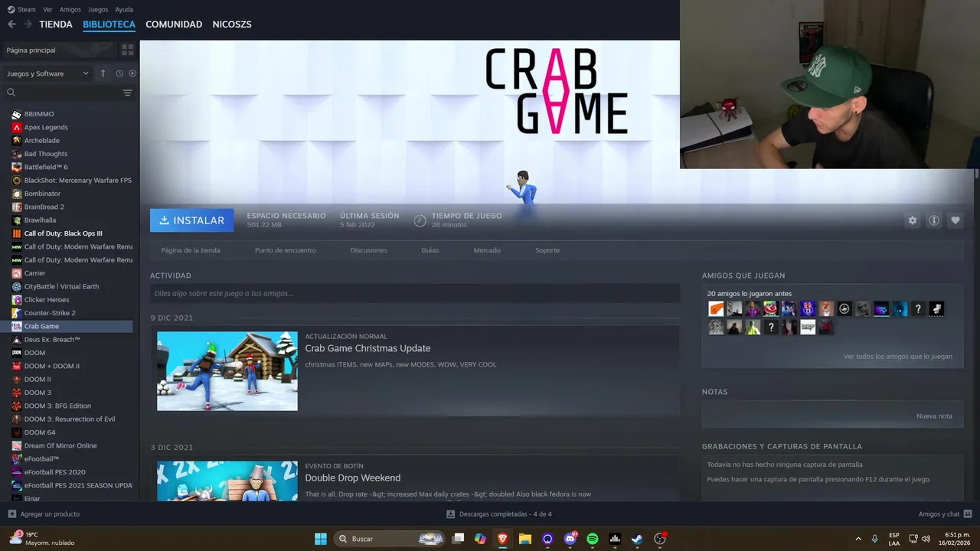The image size is (980, 551).
Task: Open Página de la tienda link
Action: click(x=191, y=250)
